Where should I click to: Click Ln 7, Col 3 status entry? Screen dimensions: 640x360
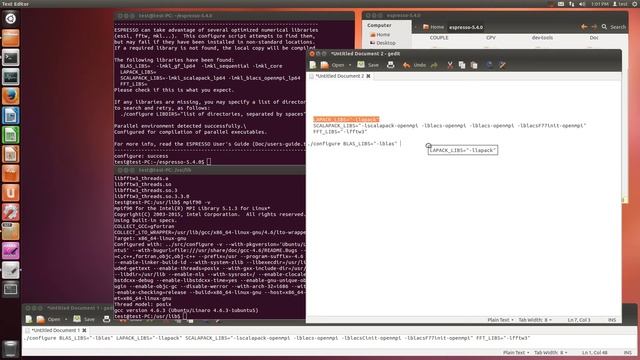coord(579,320)
